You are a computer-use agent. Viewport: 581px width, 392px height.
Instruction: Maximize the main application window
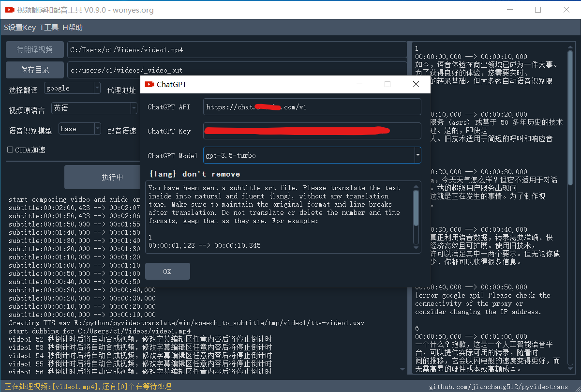coord(538,10)
